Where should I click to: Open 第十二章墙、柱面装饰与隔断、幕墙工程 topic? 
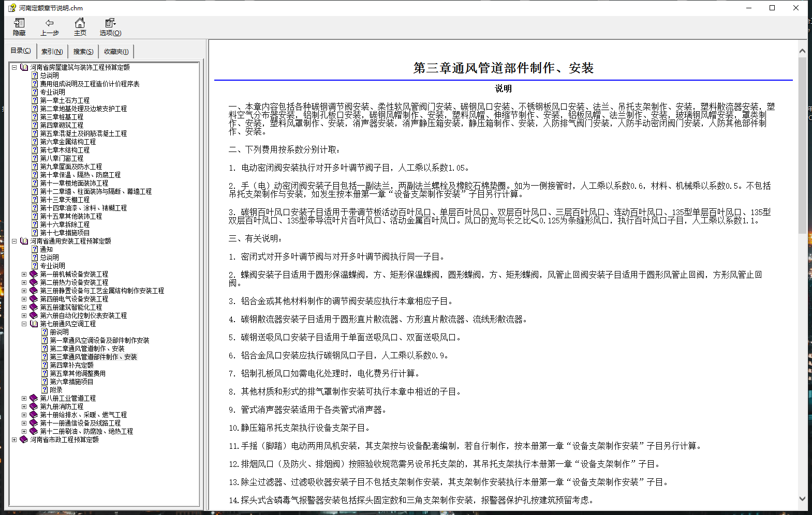coord(96,191)
